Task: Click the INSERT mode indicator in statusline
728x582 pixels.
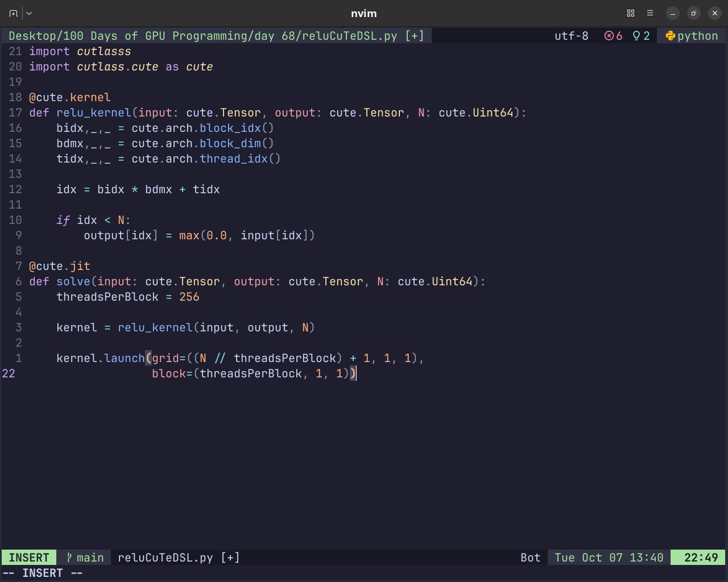Action: click(28, 558)
